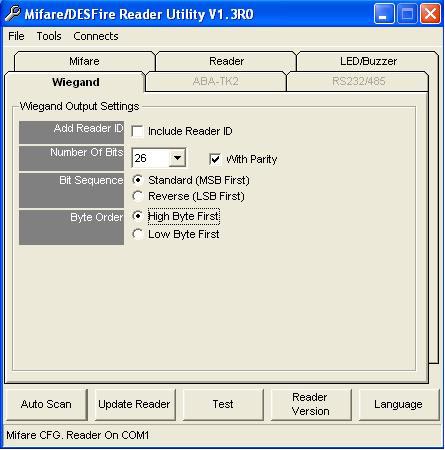Click the Update Reader button
Image resolution: width=445 pixels, height=450 pixels.
134,404
